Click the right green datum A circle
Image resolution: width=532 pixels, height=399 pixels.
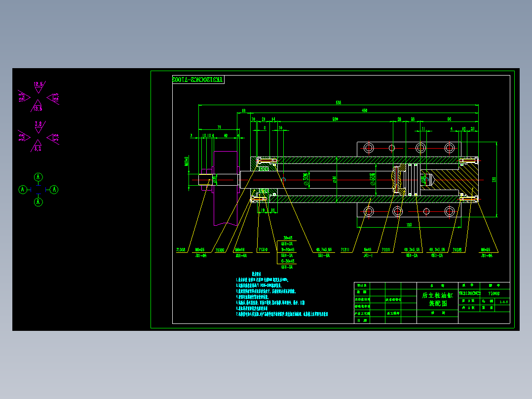point(54,190)
